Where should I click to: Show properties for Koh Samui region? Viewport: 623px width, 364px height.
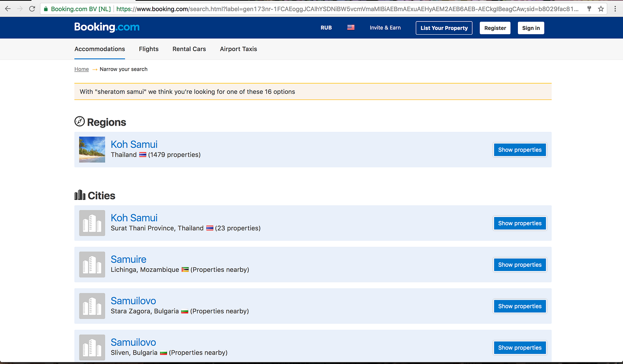520,150
